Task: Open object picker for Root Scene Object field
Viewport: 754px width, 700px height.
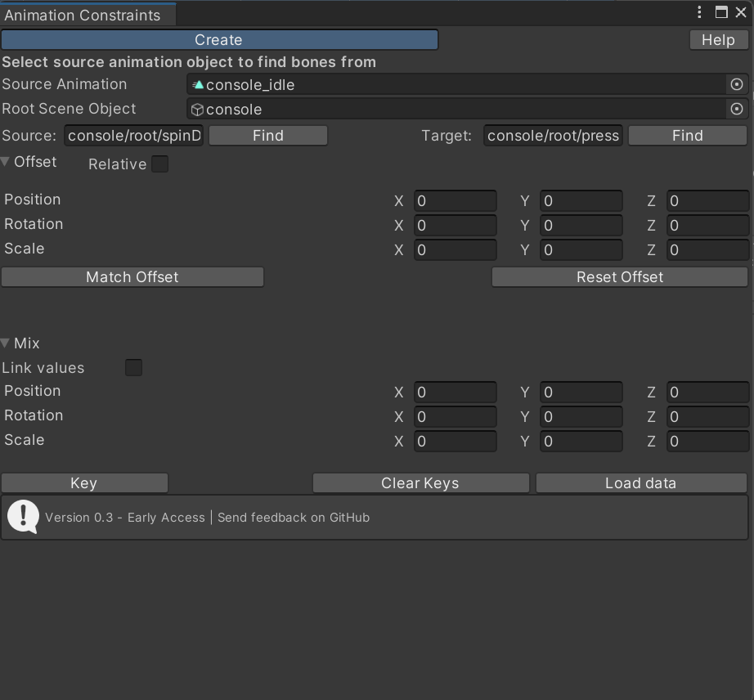Action: tap(736, 109)
